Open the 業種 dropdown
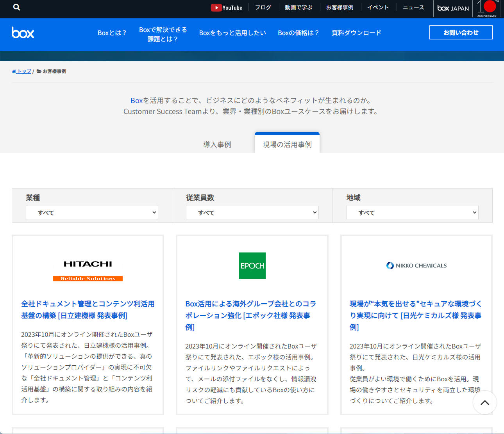 click(x=92, y=213)
